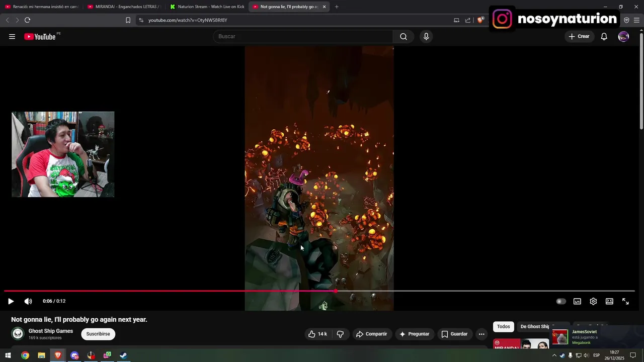Viewport: 644px width, 362px height.
Task: Open the Brave VPN shield icon
Action: point(626,20)
